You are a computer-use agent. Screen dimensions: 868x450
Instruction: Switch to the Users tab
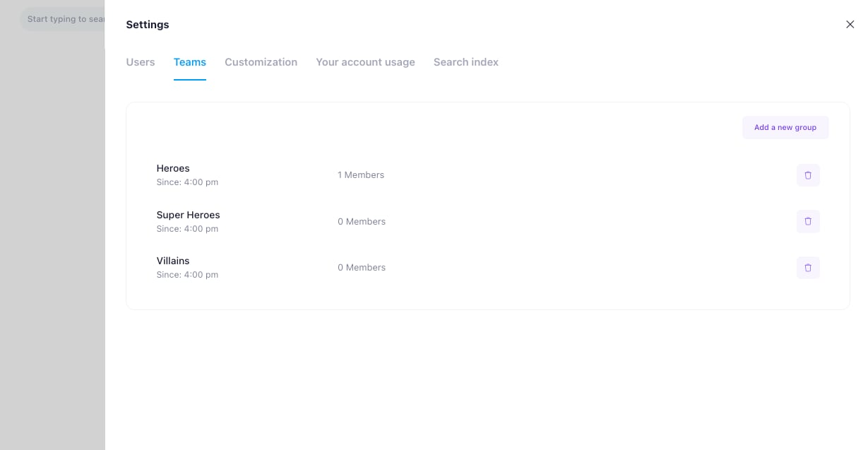pos(141,62)
